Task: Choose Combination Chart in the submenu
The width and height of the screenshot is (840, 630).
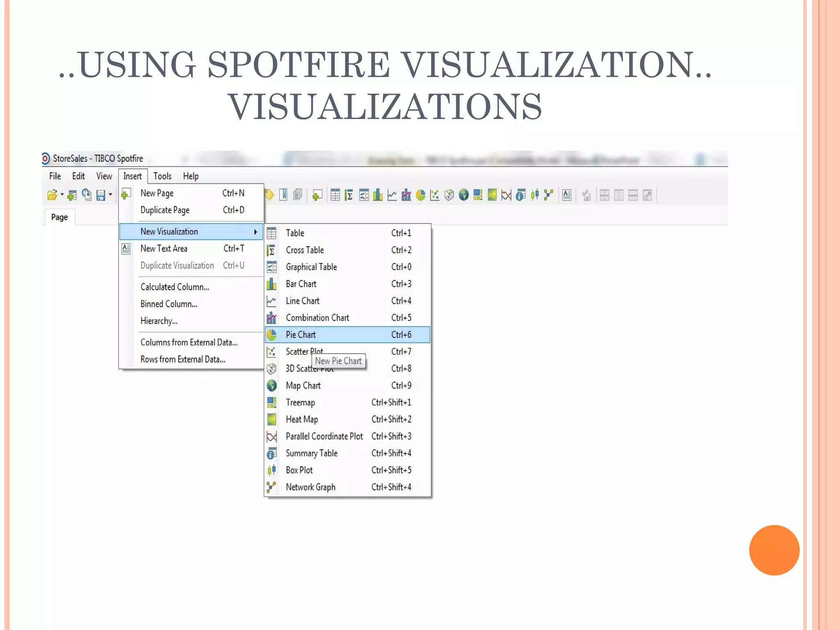Action: [x=348, y=318]
